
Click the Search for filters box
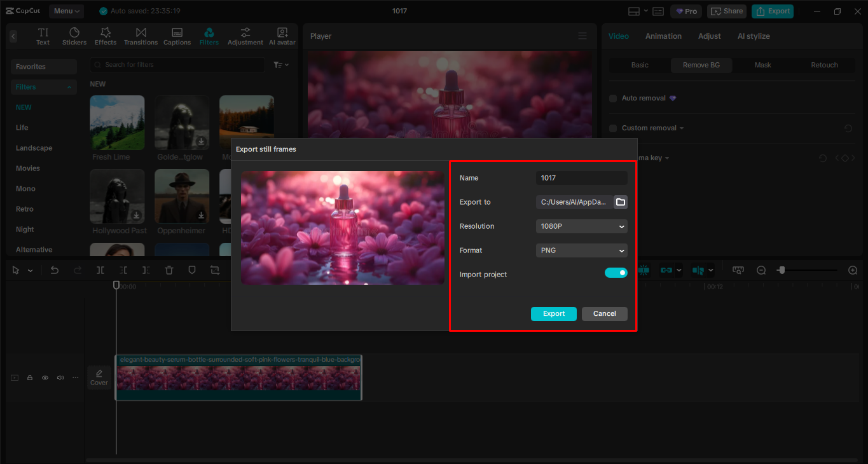tap(177, 65)
